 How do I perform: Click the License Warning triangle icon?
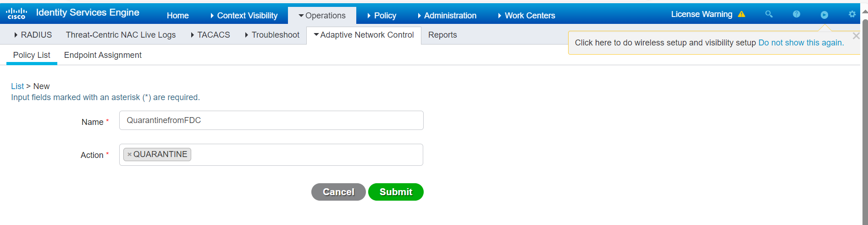click(741, 14)
